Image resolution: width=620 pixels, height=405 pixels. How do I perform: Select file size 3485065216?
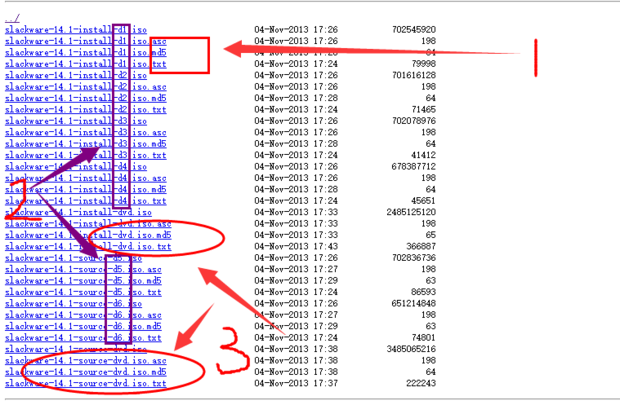coord(412,349)
